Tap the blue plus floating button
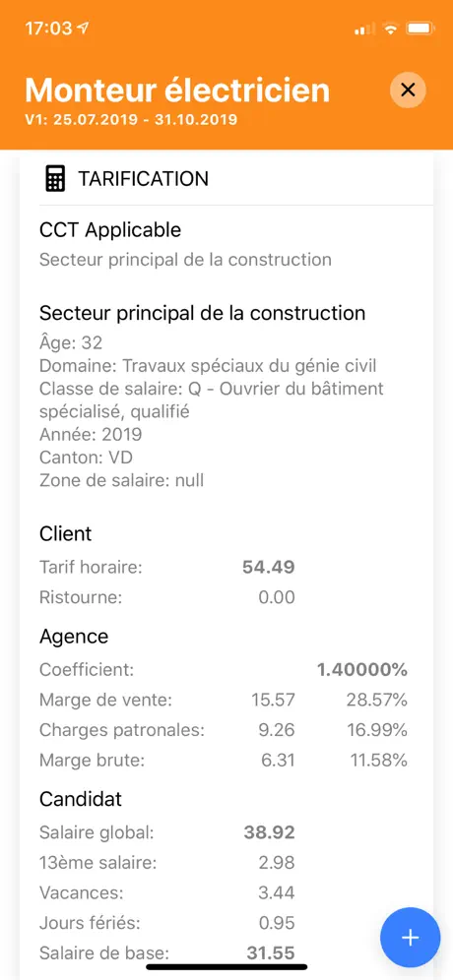 (410, 938)
